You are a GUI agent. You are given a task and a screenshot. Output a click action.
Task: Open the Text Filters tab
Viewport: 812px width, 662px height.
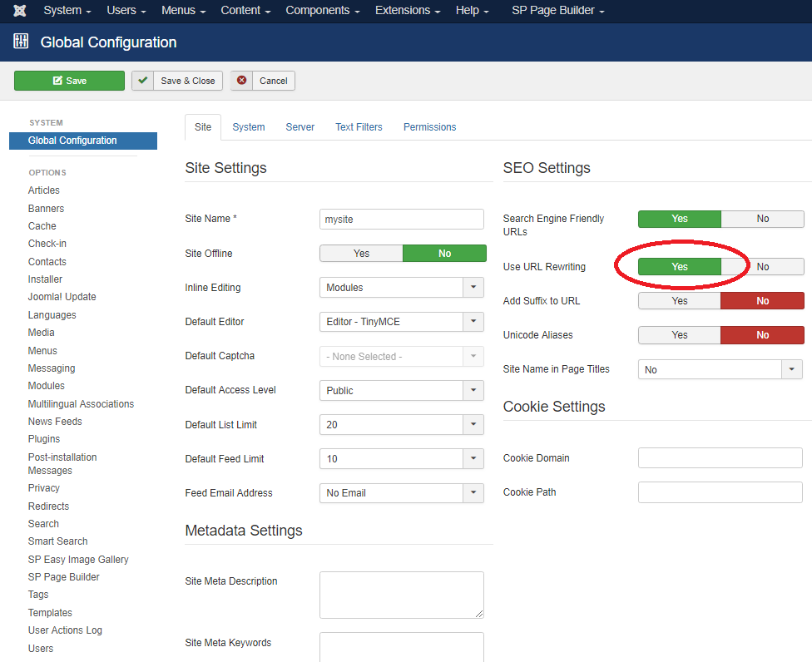359,127
